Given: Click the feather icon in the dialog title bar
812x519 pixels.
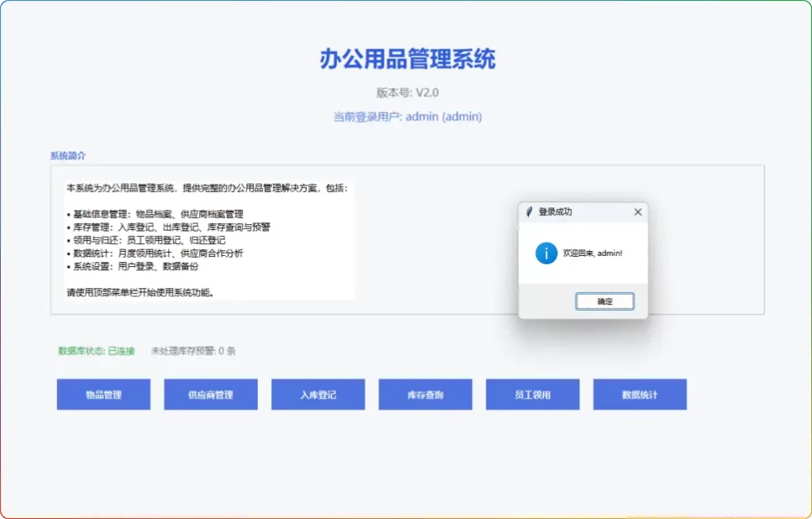Looking at the screenshot, I should tap(529, 212).
